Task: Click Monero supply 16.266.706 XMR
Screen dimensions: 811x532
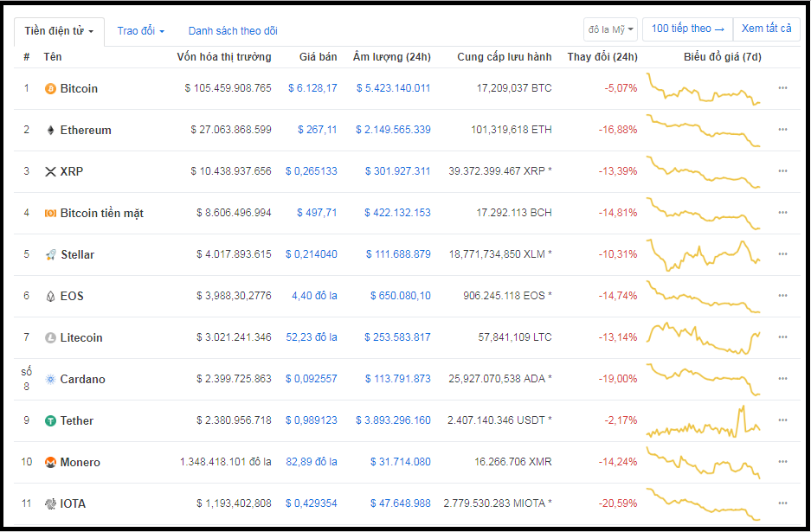Action: 513,462
